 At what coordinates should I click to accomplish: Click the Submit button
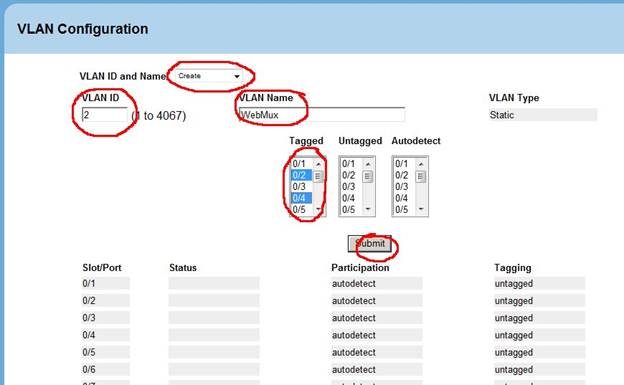(370, 243)
